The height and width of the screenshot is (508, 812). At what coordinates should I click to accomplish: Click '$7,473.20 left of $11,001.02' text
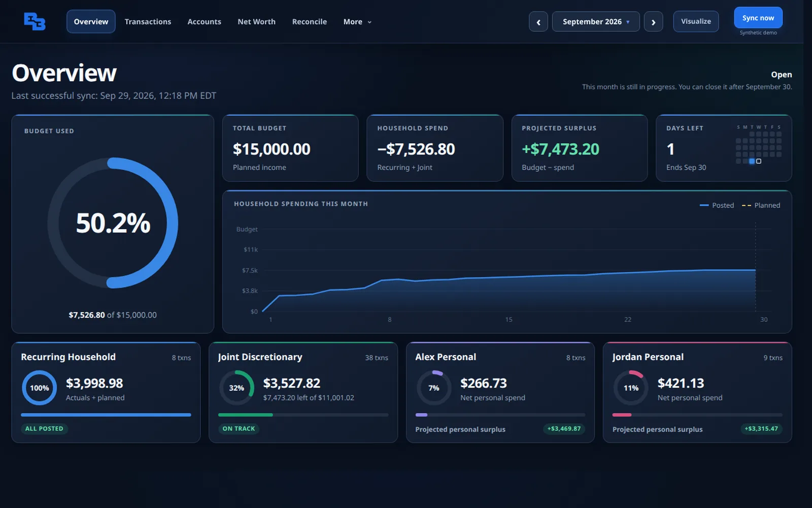(309, 398)
